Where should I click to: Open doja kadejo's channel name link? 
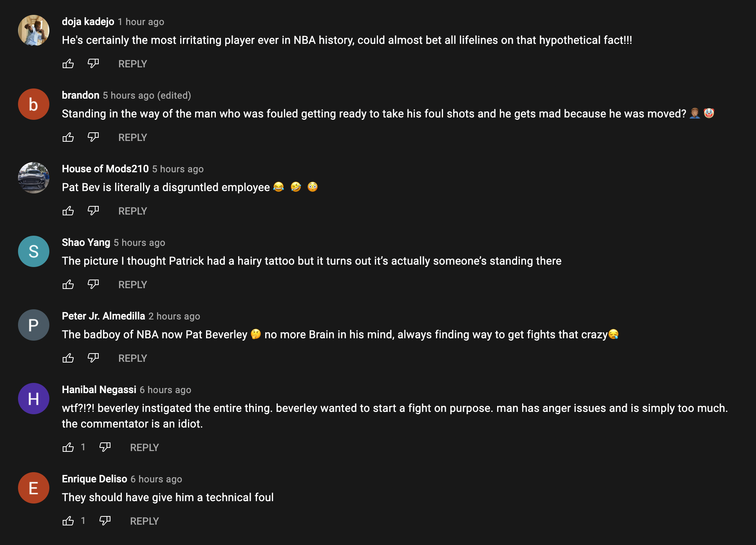pyautogui.click(x=88, y=22)
